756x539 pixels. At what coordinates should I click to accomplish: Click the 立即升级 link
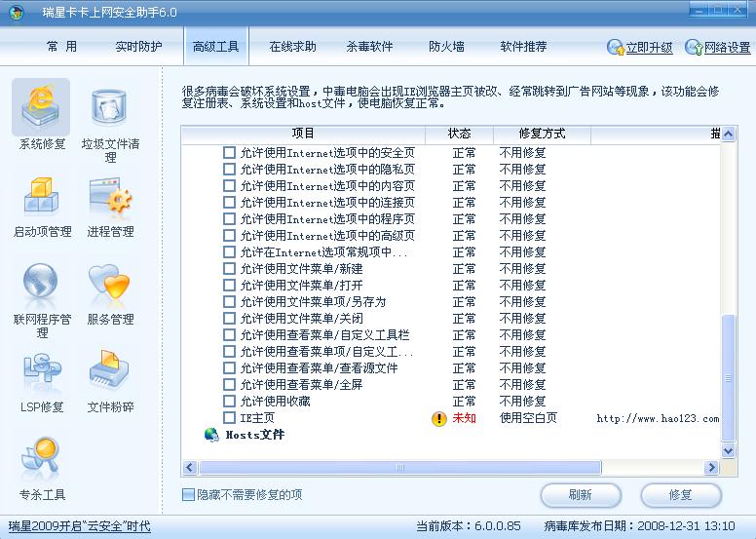(649, 48)
